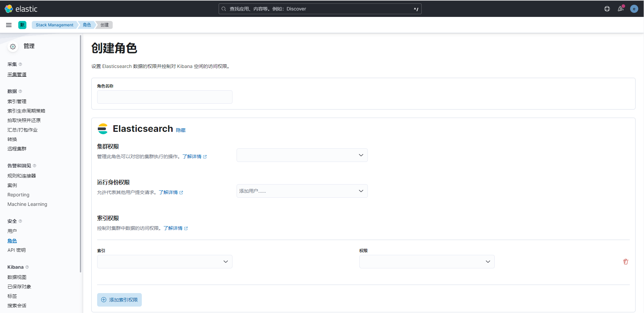Screen dimensions: 644x313
Task: Open 用户 in the sidebar
Action: tap(12, 231)
